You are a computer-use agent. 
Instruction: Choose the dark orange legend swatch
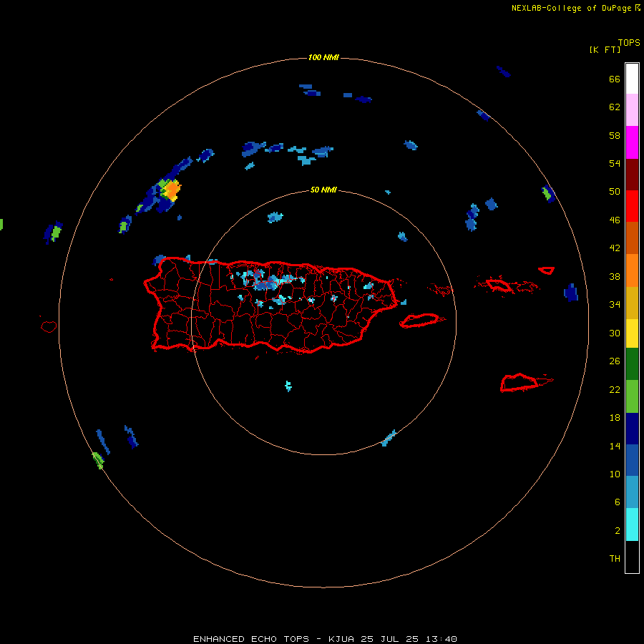(x=632, y=238)
